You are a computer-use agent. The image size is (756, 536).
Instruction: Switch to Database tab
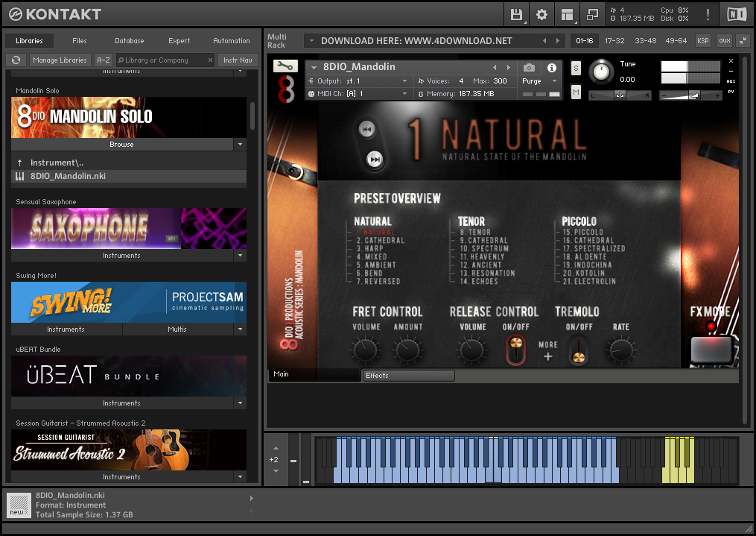point(129,40)
